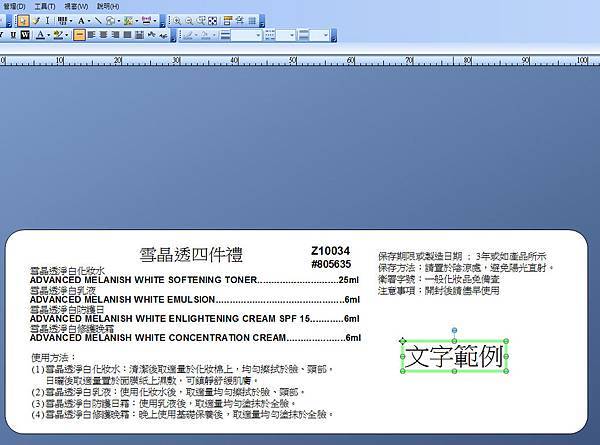Click the font color A icon
This screenshot has width=600, height=445.
[40, 35]
